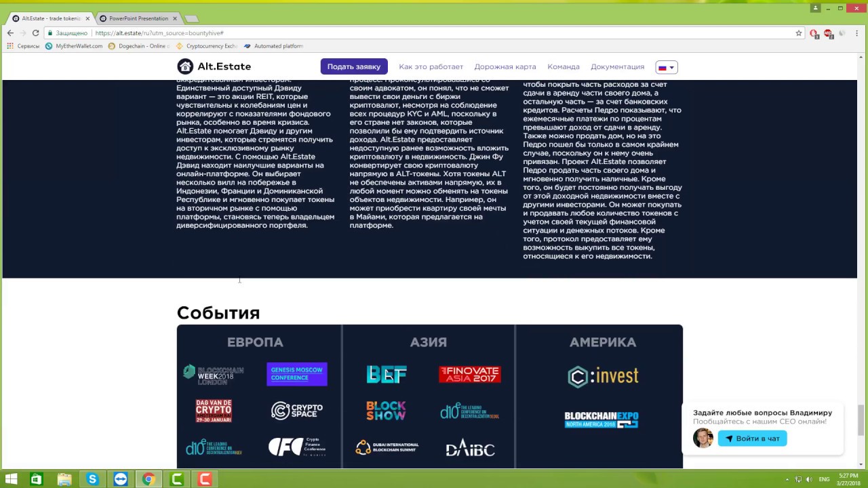Open the Windows Start menu
Viewport: 868px width, 488px height.
(11, 479)
